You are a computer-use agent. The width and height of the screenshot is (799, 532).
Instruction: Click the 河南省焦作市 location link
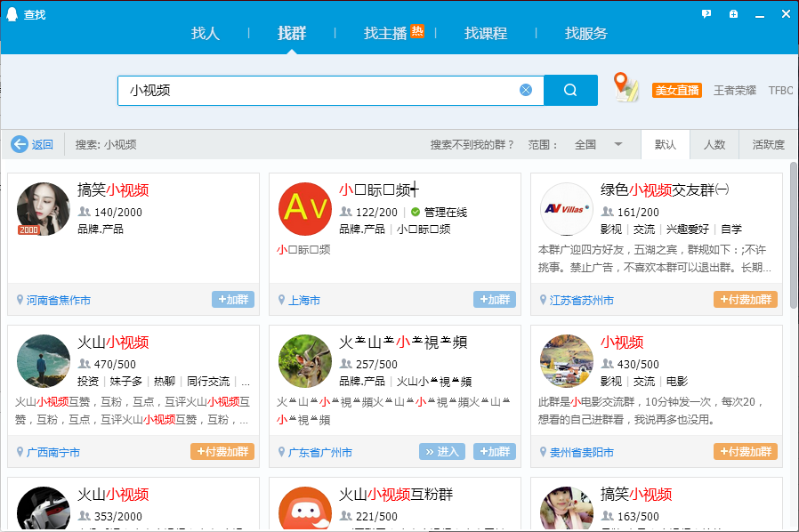pos(59,300)
